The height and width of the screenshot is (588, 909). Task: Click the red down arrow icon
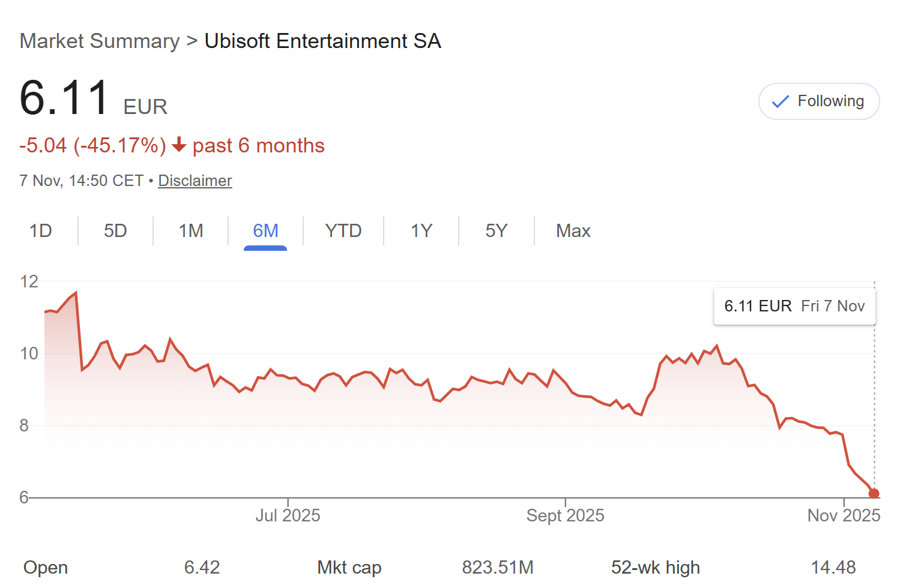point(179,145)
